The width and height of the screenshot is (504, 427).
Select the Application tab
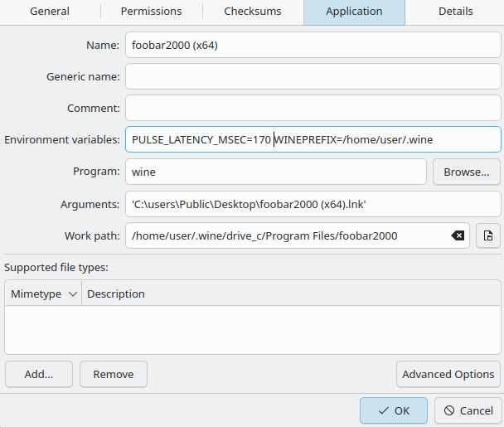pyautogui.click(x=354, y=12)
